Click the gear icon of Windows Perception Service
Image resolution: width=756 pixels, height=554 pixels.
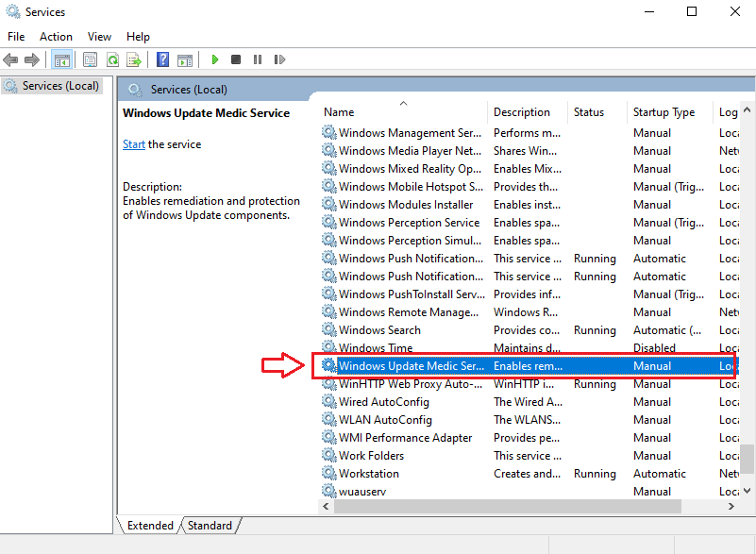(328, 222)
